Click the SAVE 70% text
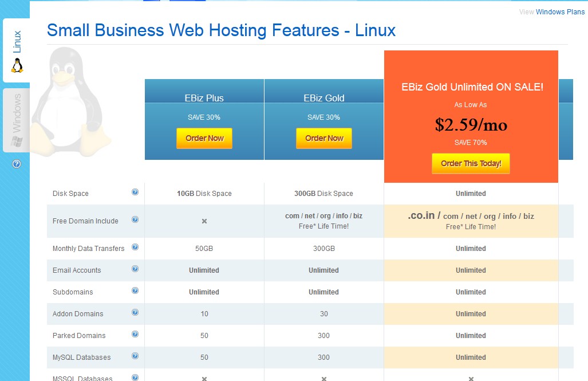This screenshot has height=381, width=588. click(471, 143)
